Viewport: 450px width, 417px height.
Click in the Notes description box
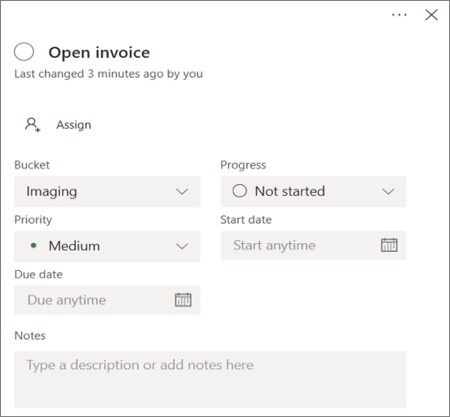210,379
